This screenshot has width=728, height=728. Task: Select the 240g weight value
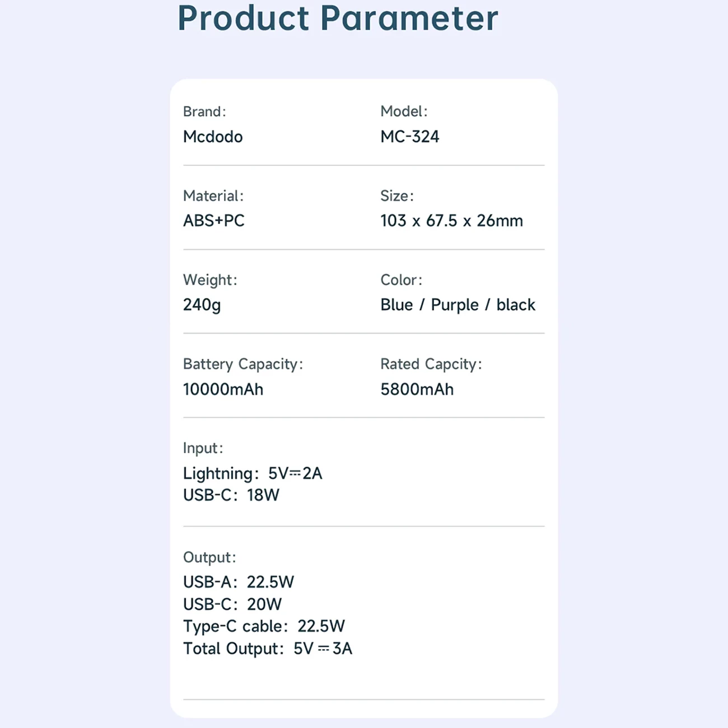click(x=202, y=305)
